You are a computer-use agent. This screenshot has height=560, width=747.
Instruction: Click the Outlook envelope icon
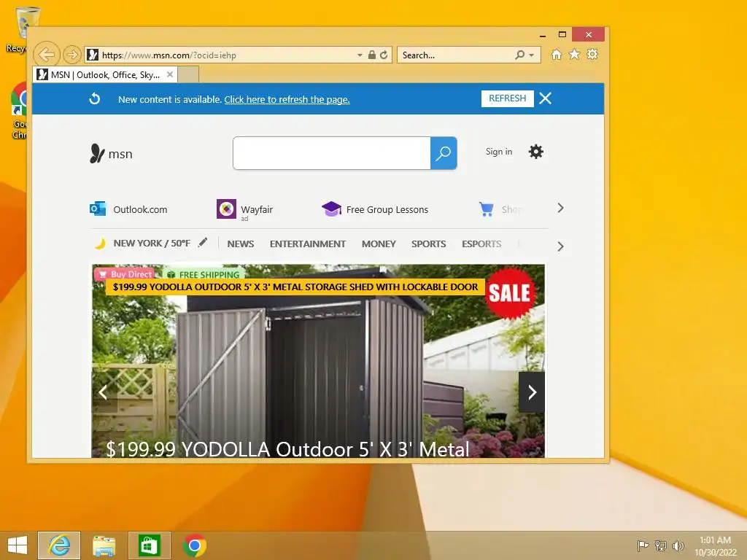tap(98, 209)
